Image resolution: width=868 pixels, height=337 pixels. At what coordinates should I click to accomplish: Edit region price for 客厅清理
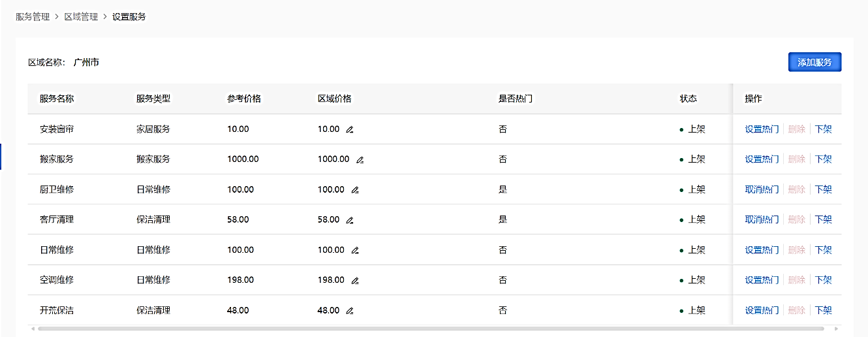pyautogui.click(x=350, y=220)
